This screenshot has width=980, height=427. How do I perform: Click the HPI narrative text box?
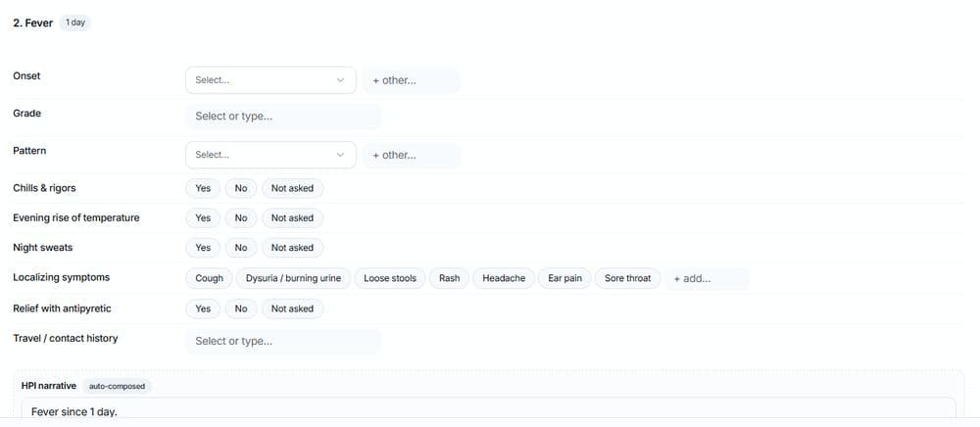point(489,407)
